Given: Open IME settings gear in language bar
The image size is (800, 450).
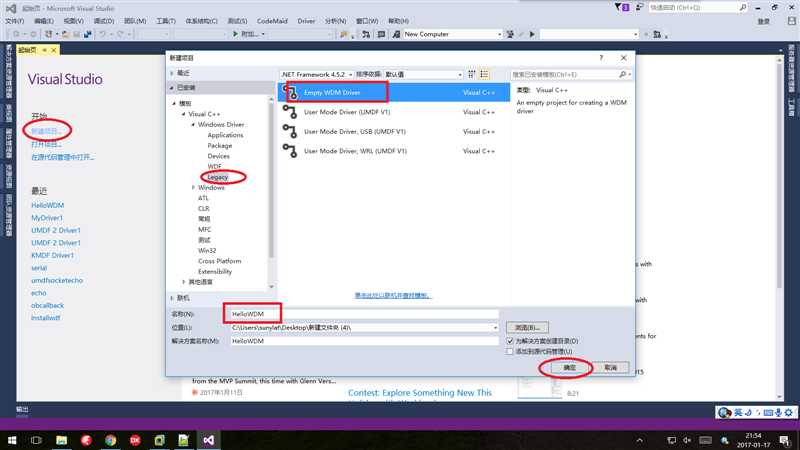Looking at the screenshot, I should pos(789,412).
